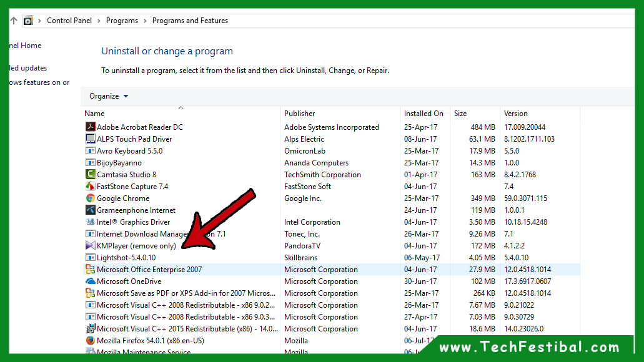Open the Control Panel Home link
This screenshot has height=362, width=644.
[x=25, y=46]
